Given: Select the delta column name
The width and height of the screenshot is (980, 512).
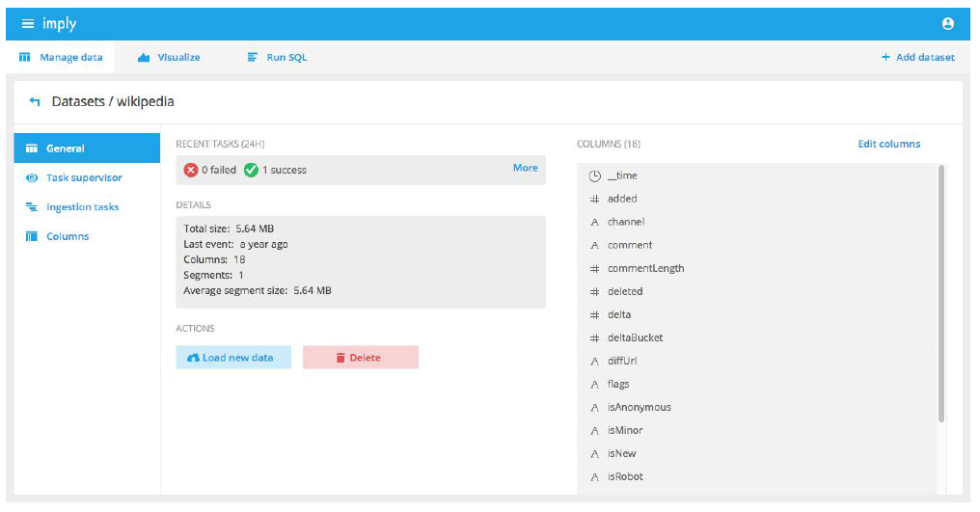Looking at the screenshot, I should click(619, 314).
